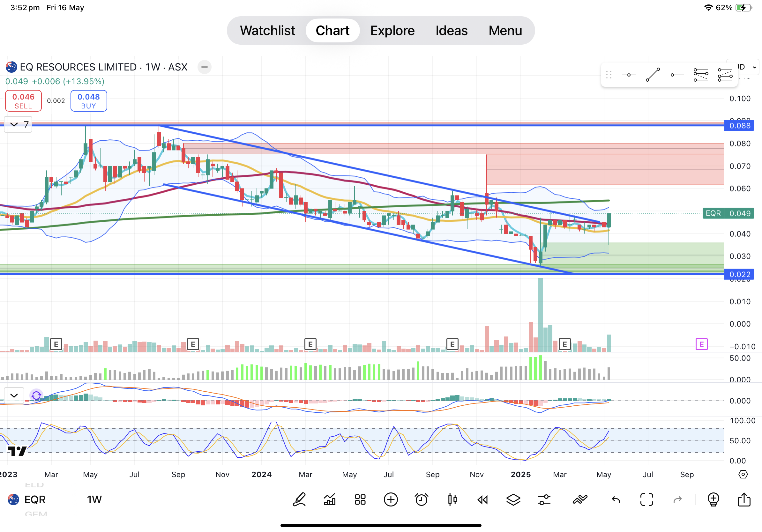Undo the last chart action
This screenshot has width=762, height=532.
tap(616, 499)
